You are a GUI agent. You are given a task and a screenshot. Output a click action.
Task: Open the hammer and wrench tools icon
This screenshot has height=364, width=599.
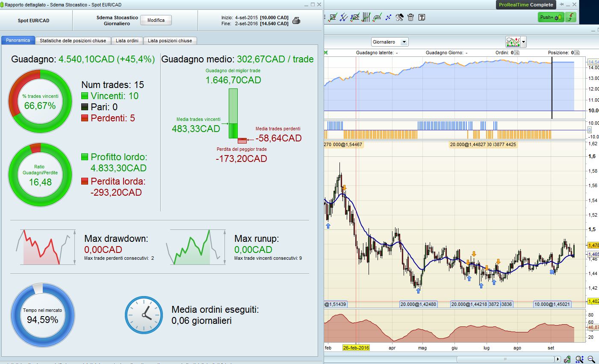click(399, 18)
